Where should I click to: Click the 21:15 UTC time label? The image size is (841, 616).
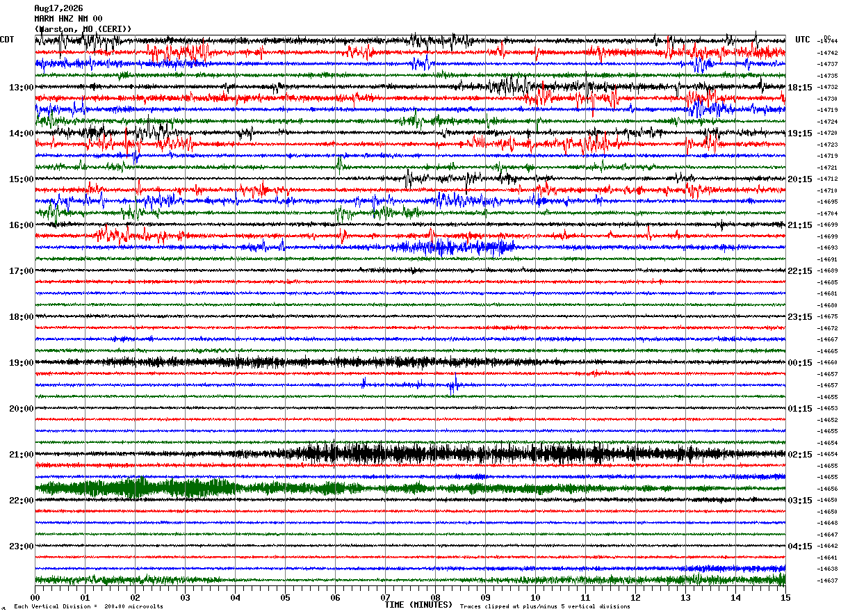click(800, 225)
